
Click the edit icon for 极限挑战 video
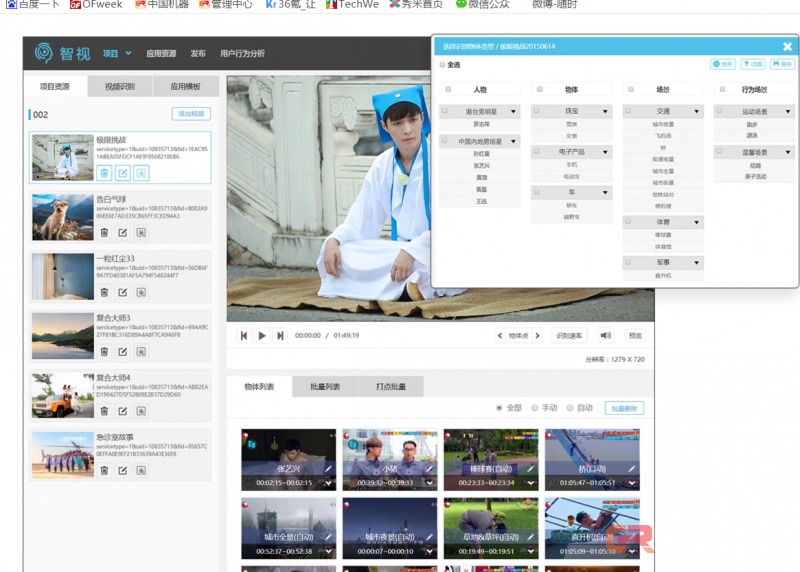pos(122,173)
